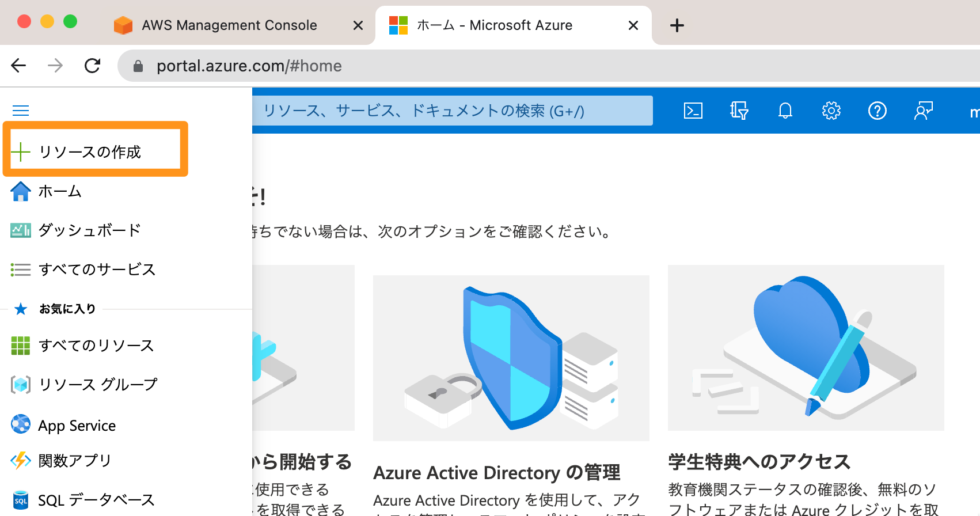980x516 pixels.
Task: Open portal settings gear
Action: 831,111
